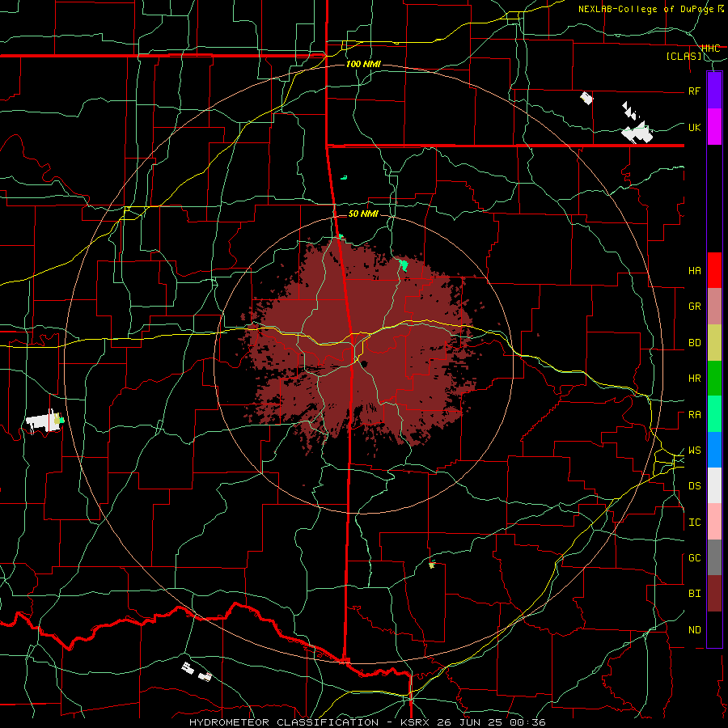The width and height of the screenshot is (728, 728).
Task: Click the RA mint green legend swatch
Action: tap(714, 414)
